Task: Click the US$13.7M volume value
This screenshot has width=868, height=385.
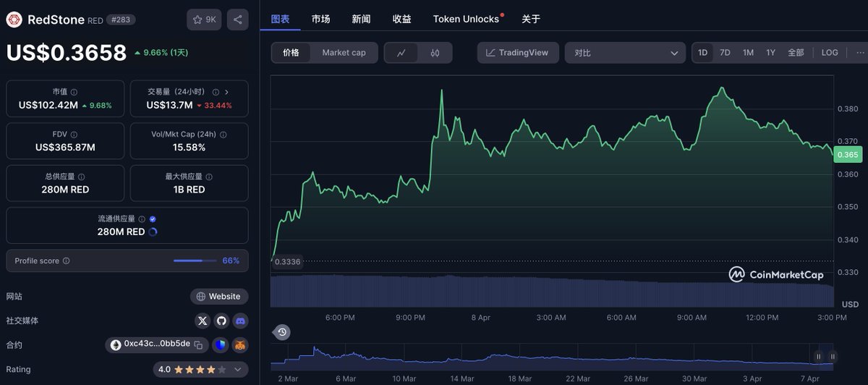Action: [169, 106]
